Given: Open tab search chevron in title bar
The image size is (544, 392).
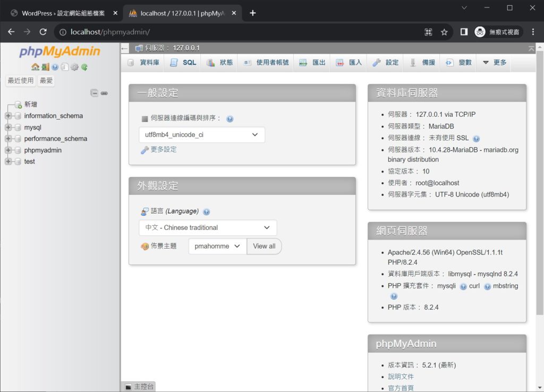Looking at the screenshot, I should click(464, 7).
